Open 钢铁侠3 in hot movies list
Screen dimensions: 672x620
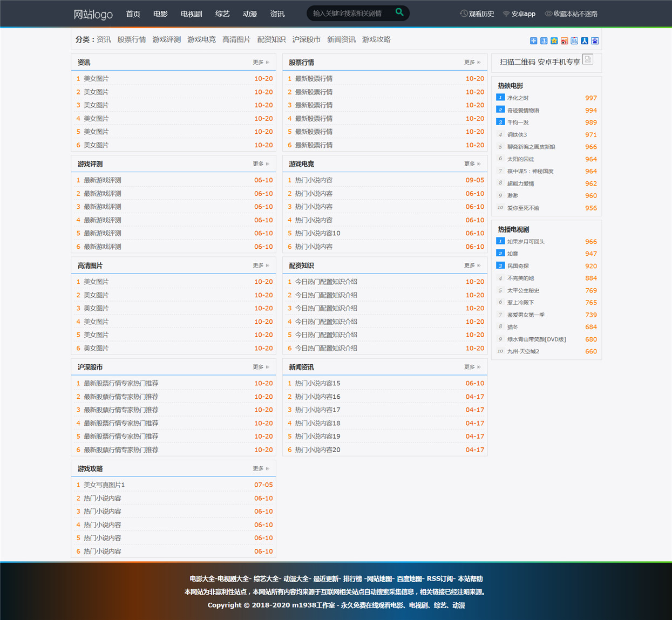(x=517, y=135)
